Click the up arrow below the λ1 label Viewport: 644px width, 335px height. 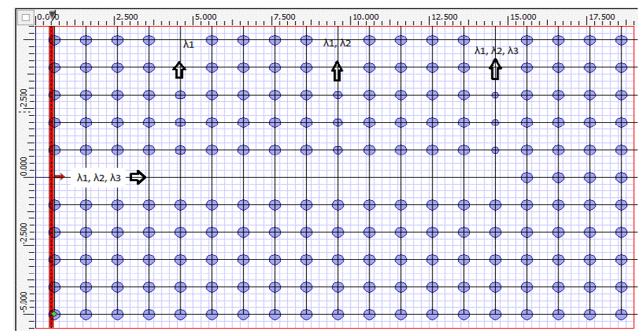(x=180, y=70)
